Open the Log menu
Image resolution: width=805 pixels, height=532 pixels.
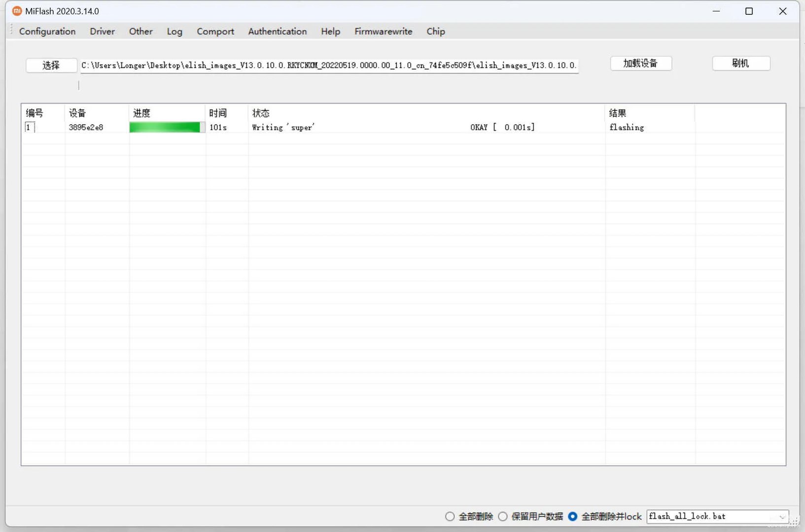175,32
